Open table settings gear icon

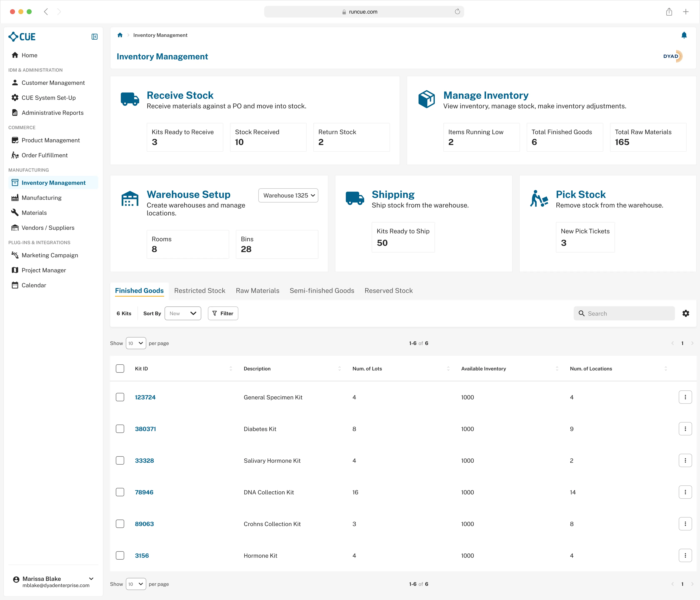pyautogui.click(x=686, y=313)
